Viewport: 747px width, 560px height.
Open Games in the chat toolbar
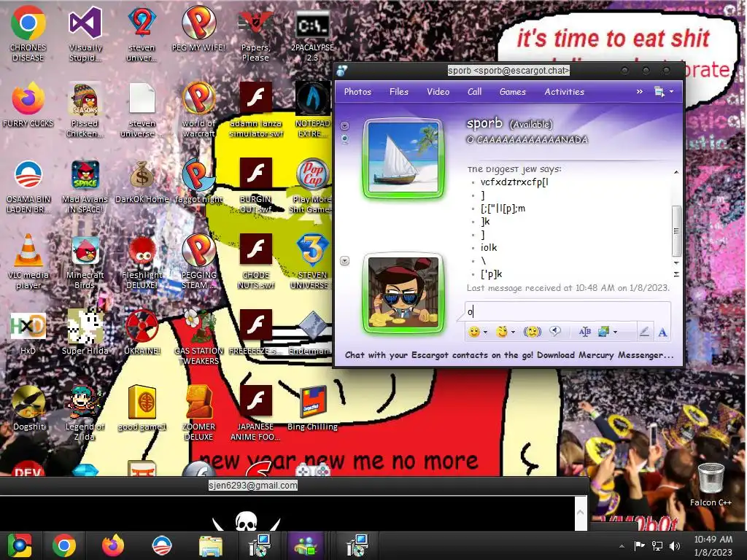coord(513,91)
